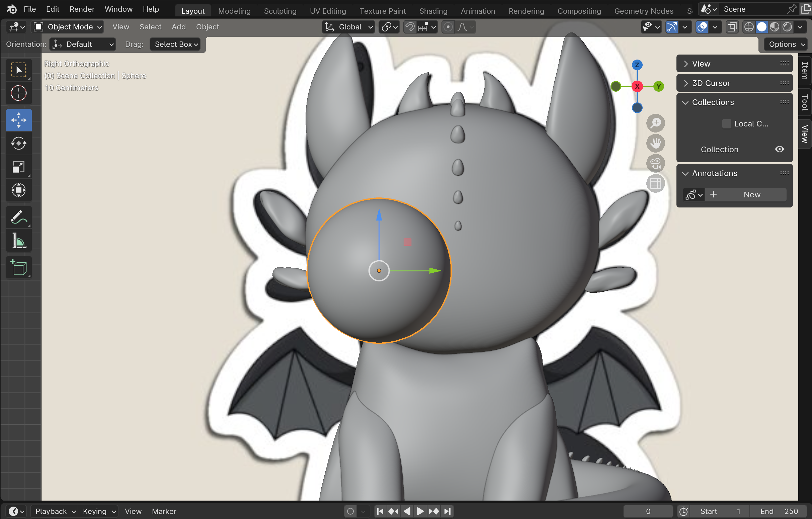The image size is (812, 519).
Task: Jump to previous keyframe
Action: (x=393, y=511)
